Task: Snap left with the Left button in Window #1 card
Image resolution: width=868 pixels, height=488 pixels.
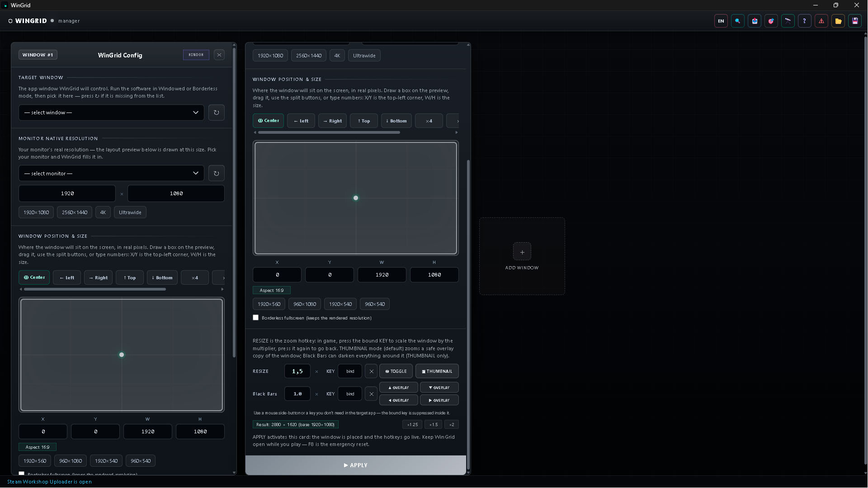Action: (x=67, y=277)
